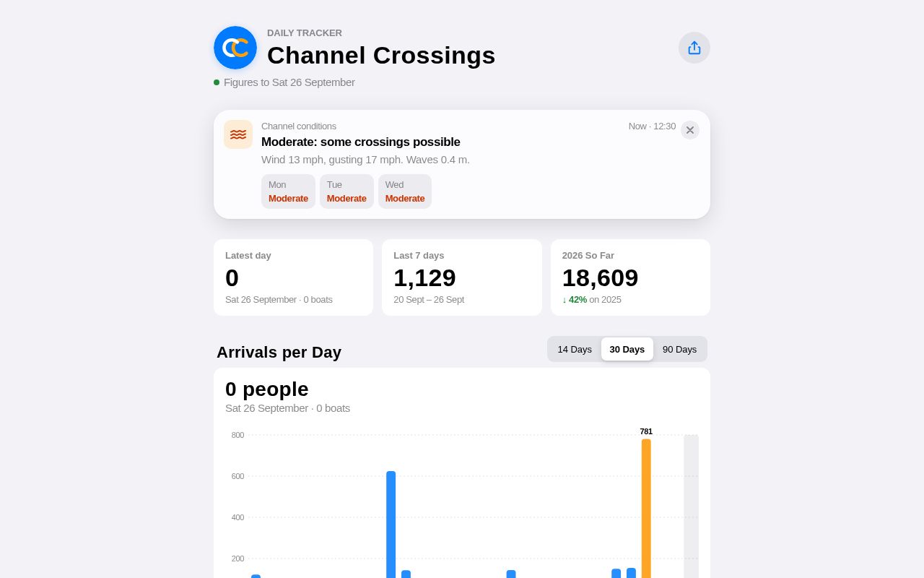The width and height of the screenshot is (924, 578).
Task: Click the 800 y-axis label
Action: point(237,435)
